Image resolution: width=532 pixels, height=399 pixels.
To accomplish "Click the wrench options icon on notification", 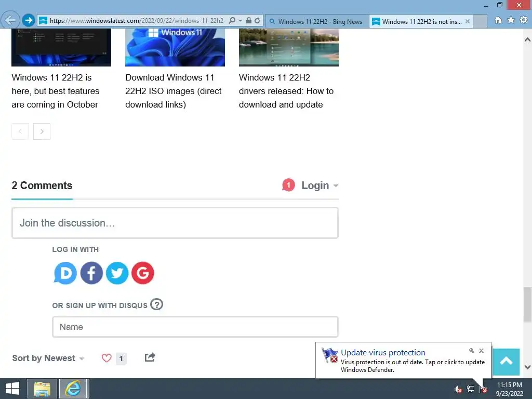I will click(472, 351).
